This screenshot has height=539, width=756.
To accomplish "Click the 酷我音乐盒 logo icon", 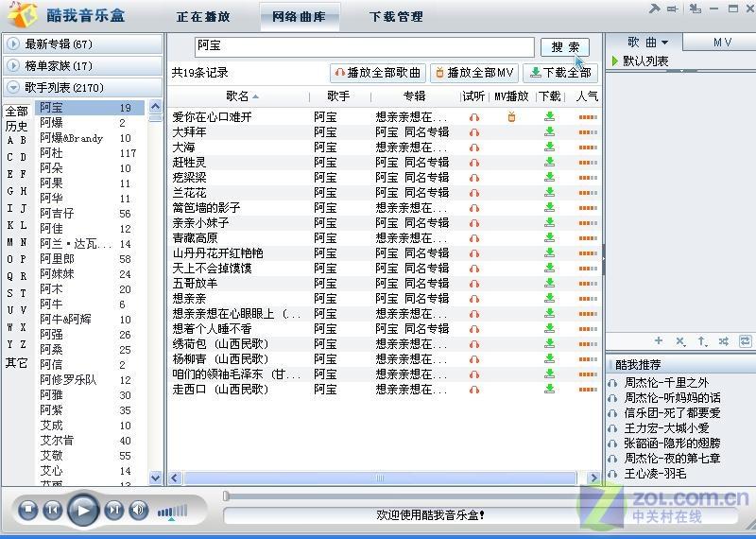I will click(x=22, y=14).
